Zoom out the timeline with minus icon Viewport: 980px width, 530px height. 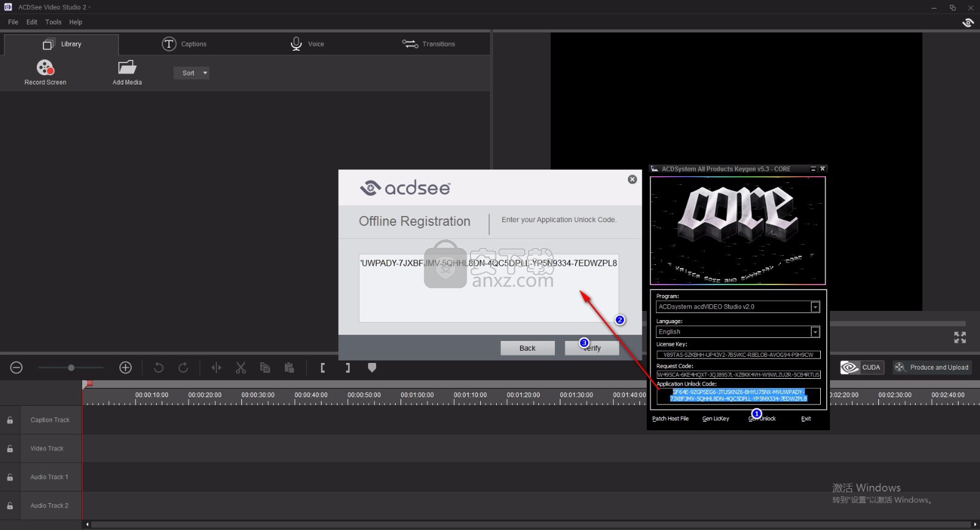pos(17,367)
